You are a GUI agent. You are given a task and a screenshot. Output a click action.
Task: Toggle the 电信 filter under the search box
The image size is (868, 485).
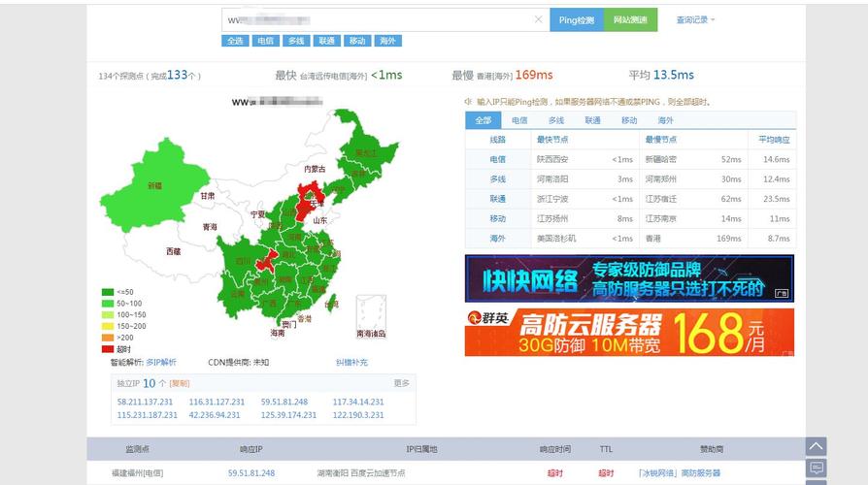pos(265,41)
